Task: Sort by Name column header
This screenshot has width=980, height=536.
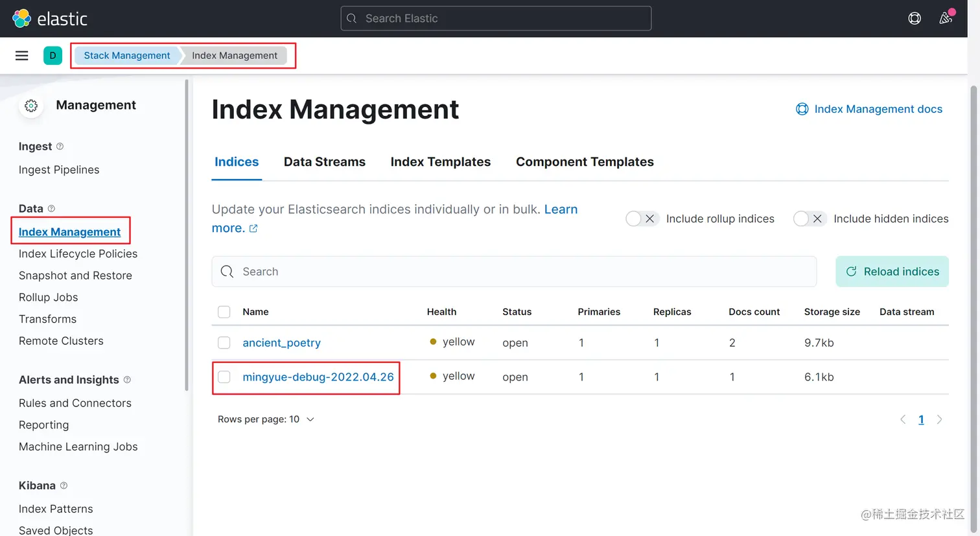Action: tap(255, 312)
